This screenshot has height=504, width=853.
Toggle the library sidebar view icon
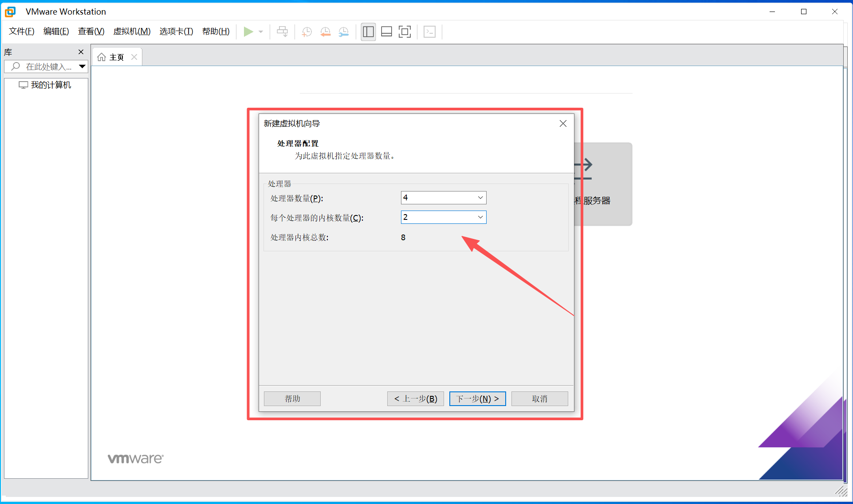[x=368, y=31]
